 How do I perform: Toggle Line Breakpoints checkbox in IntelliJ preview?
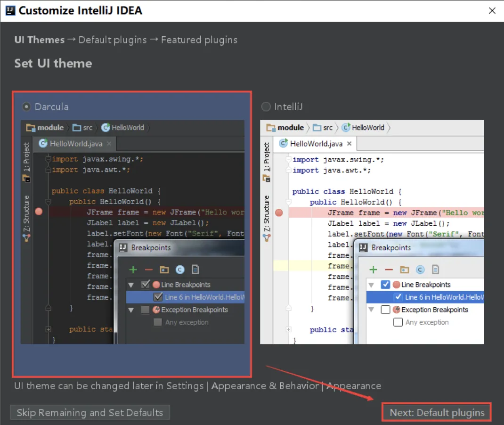pos(385,284)
